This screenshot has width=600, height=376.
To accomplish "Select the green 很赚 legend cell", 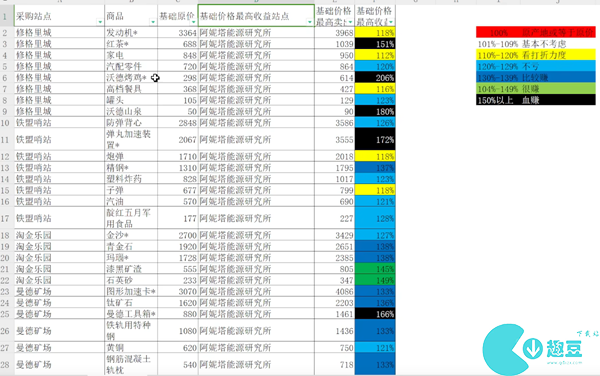I will [536, 89].
